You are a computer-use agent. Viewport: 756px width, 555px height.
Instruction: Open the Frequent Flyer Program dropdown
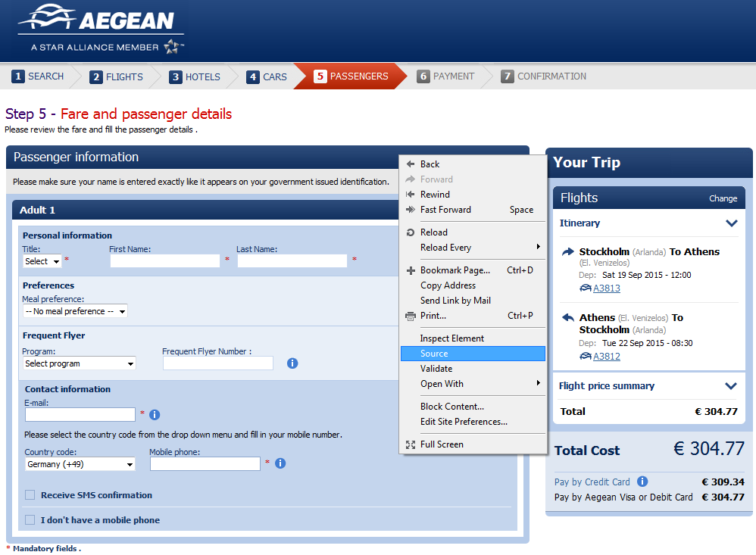(80, 363)
